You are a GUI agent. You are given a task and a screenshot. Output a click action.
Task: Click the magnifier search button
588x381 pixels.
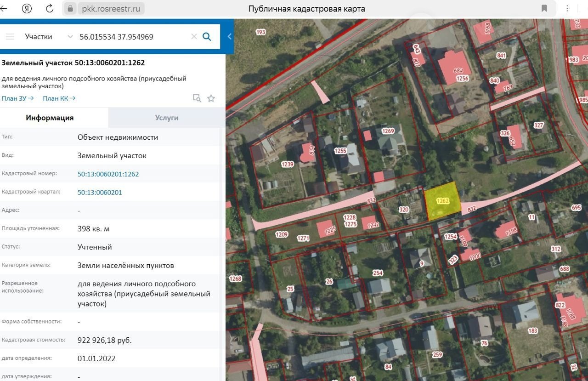point(207,37)
